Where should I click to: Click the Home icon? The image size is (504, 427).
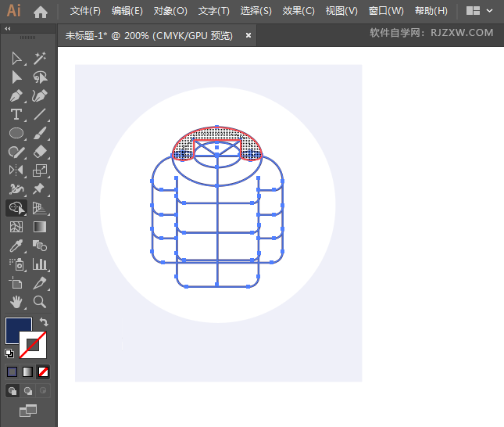point(41,12)
